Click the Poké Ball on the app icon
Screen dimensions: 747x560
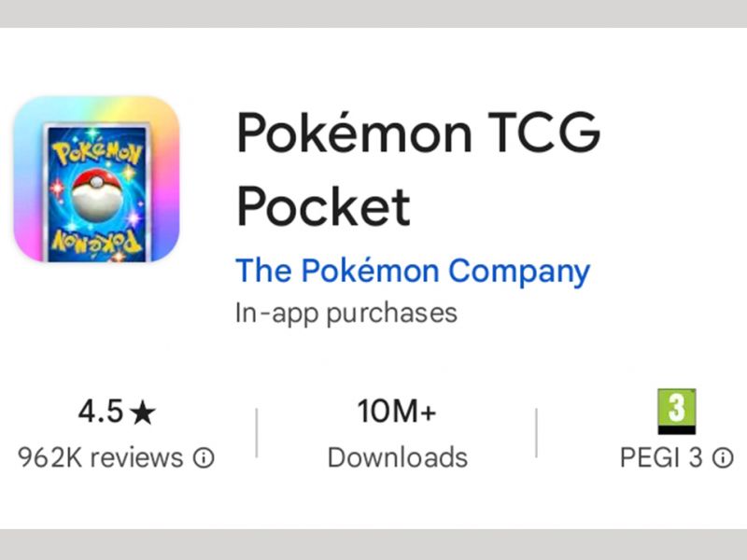97,196
